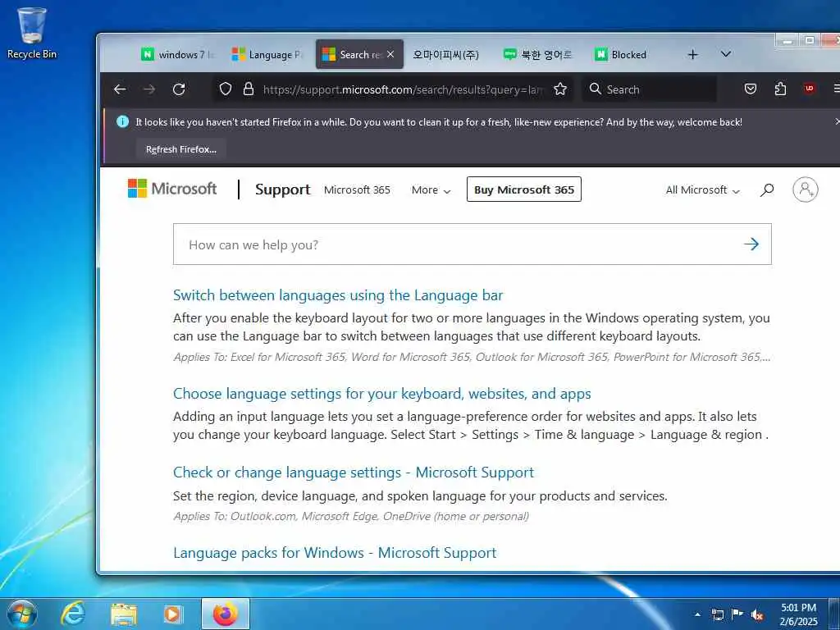
Task: Click the Action Center flag icon
Action: coord(737,614)
